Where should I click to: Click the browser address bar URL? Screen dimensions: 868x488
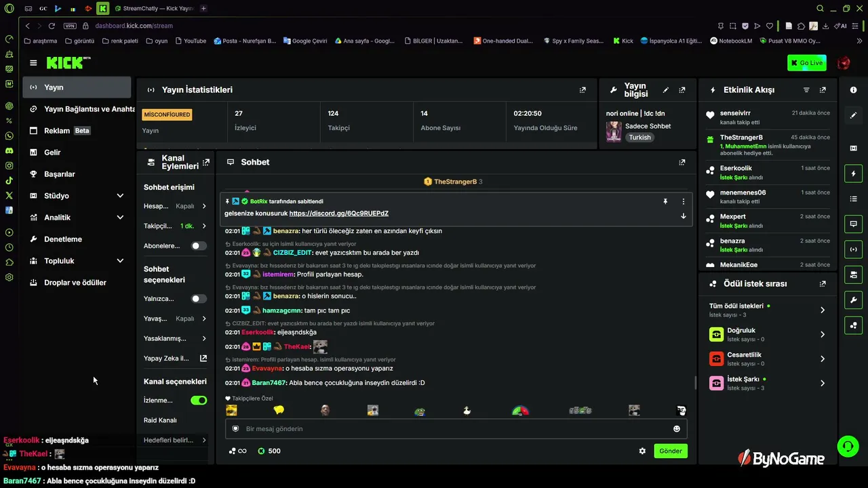pyautogui.click(x=134, y=26)
